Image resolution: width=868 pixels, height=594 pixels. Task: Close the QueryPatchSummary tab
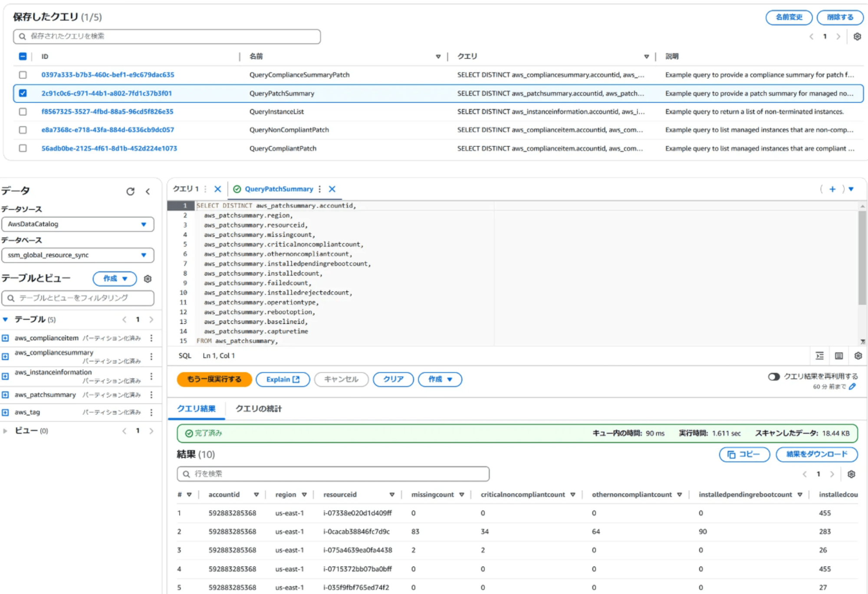click(x=332, y=189)
